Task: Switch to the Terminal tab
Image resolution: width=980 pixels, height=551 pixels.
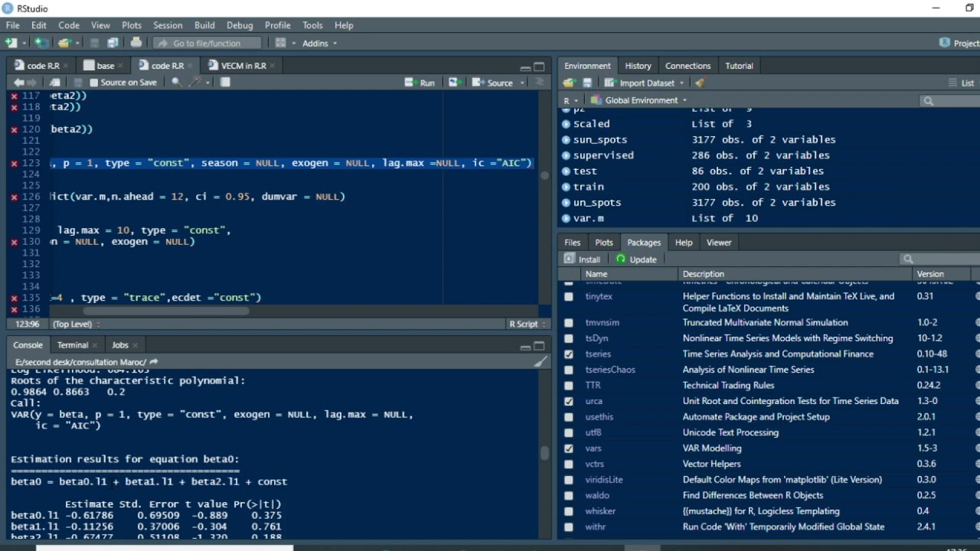Action: tap(73, 345)
